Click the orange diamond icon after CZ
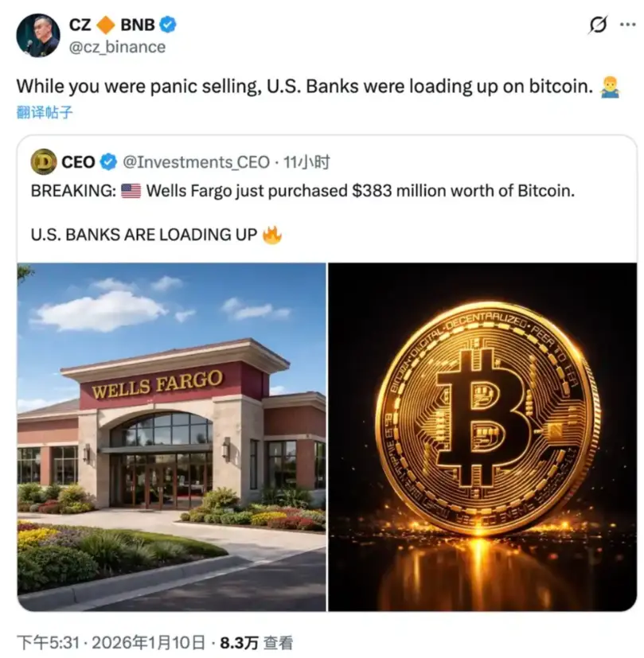Screen dimensions: 644x658 coord(106,25)
